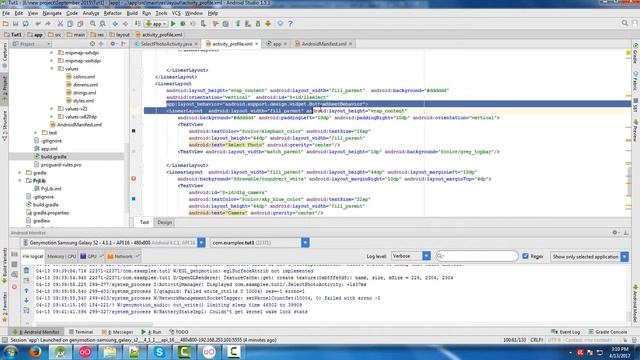This screenshot has width=640, height=360.
Task: Select strings.xml in project tree
Action: [x=84, y=93]
